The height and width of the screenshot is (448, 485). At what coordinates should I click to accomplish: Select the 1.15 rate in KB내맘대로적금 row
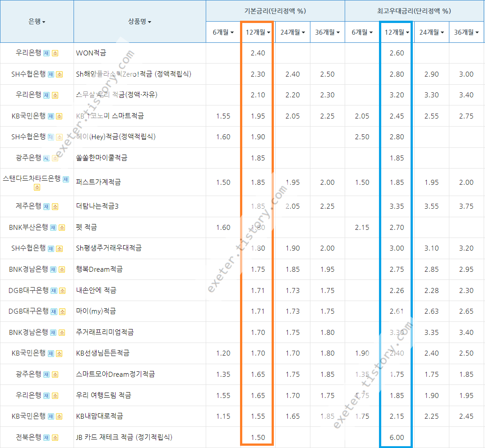[223, 416]
